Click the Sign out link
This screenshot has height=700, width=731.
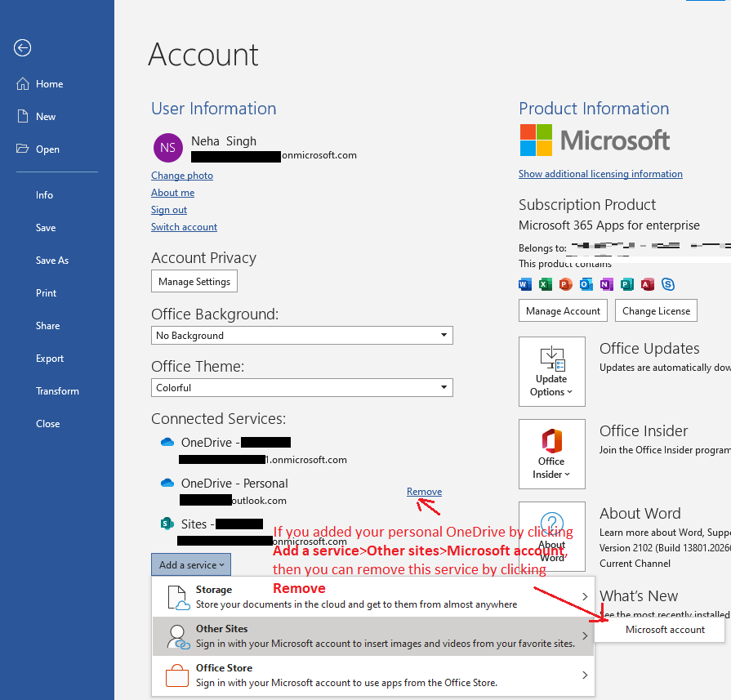[x=169, y=210]
